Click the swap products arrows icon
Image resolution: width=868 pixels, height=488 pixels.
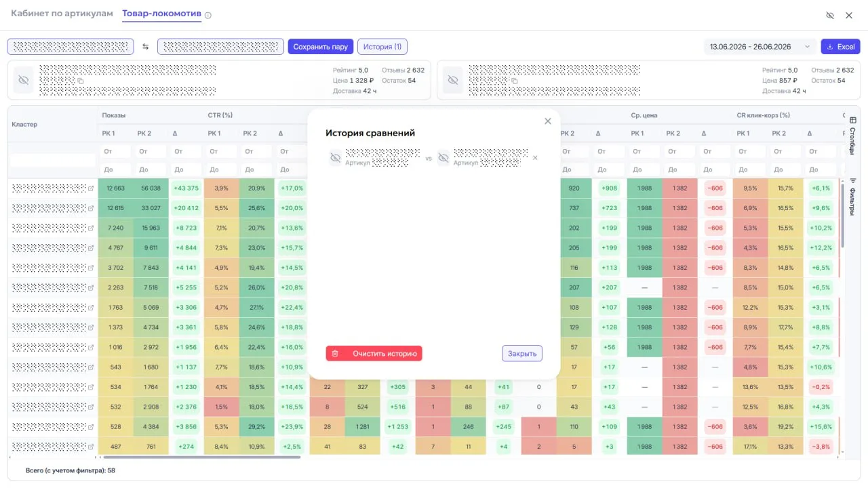(146, 47)
